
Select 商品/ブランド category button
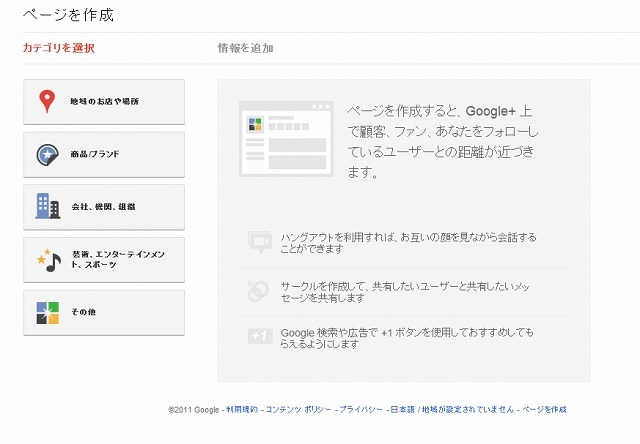(104, 155)
